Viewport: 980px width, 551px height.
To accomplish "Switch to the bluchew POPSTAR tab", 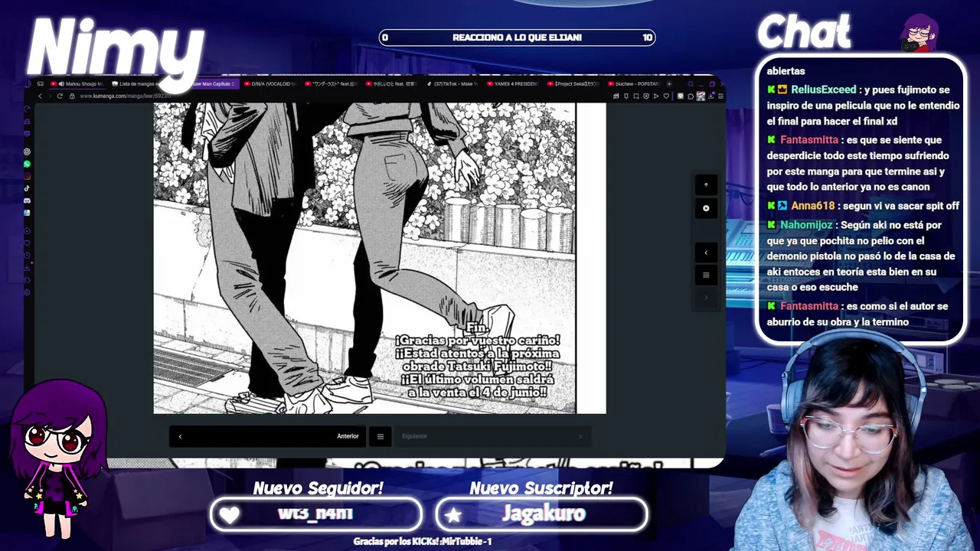I will (x=635, y=83).
